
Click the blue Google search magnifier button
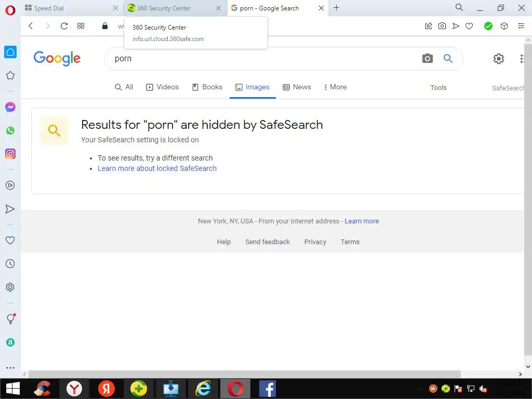pos(448,58)
